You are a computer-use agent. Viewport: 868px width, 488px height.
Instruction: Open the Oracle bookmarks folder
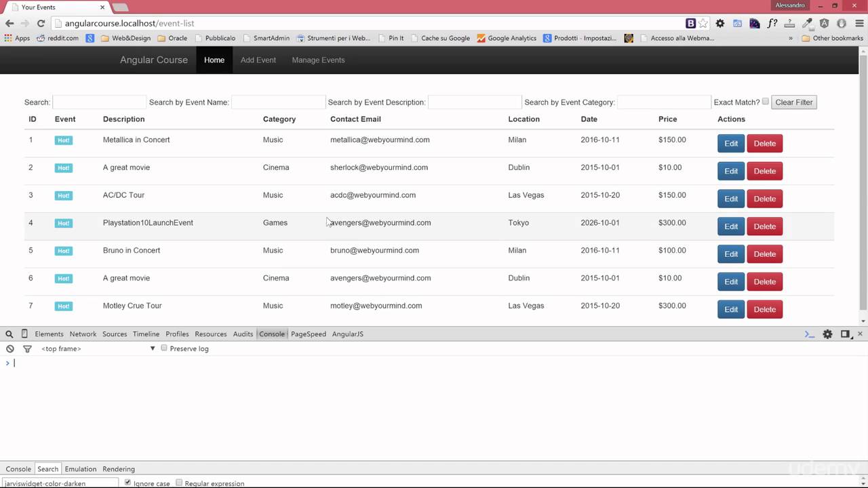pos(172,38)
